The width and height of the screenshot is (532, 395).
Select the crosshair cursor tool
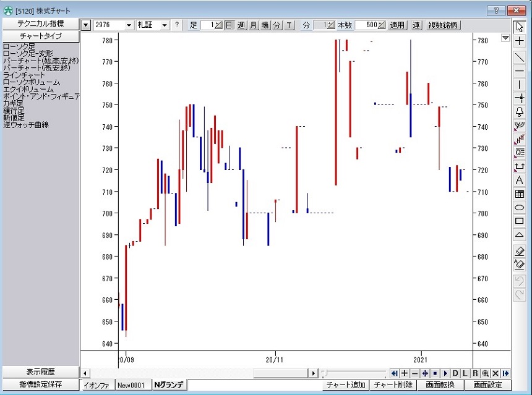pyautogui.click(x=519, y=41)
